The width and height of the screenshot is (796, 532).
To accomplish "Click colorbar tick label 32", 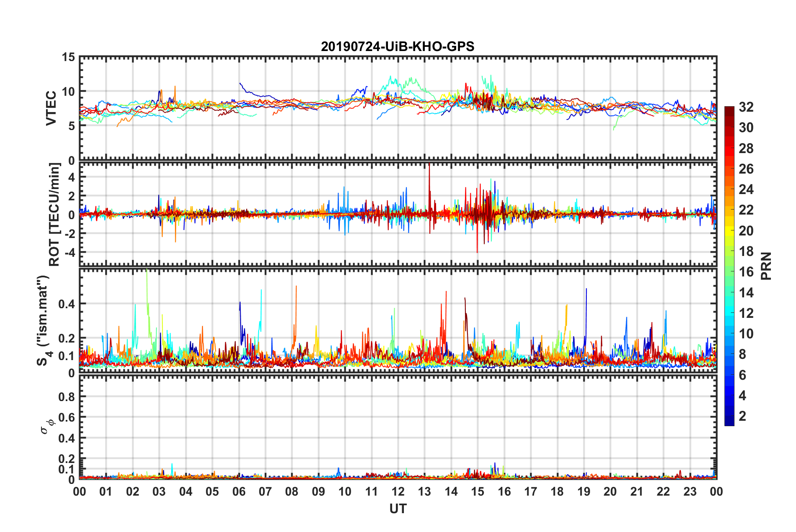I will [746, 107].
